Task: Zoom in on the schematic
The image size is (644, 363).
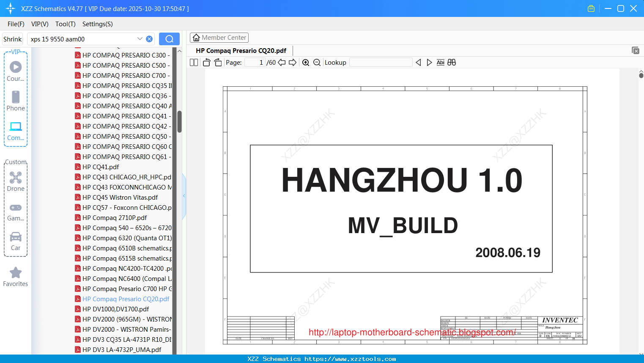Action: 306,63
